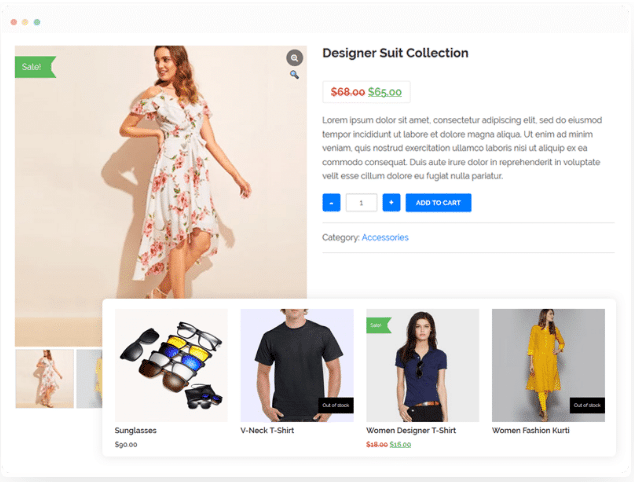The width and height of the screenshot is (634, 482).
Task: Click the Sale badge on Women Designer T-Shirt
Action: coord(377,325)
